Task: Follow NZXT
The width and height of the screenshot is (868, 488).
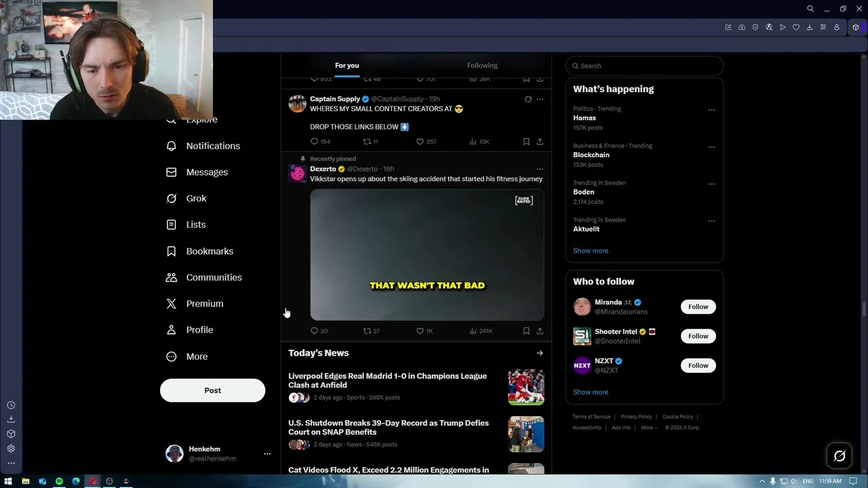Action: [x=698, y=365]
